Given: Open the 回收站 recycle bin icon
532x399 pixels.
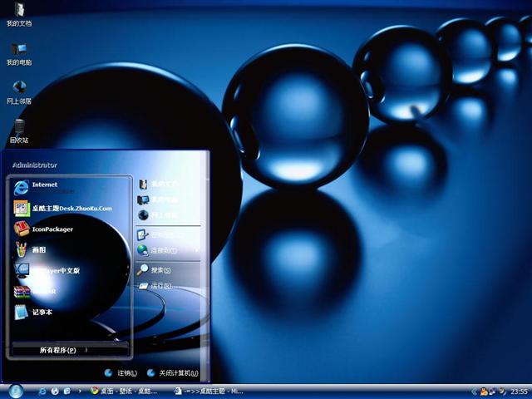Looking at the screenshot, I should tap(19, 131).
